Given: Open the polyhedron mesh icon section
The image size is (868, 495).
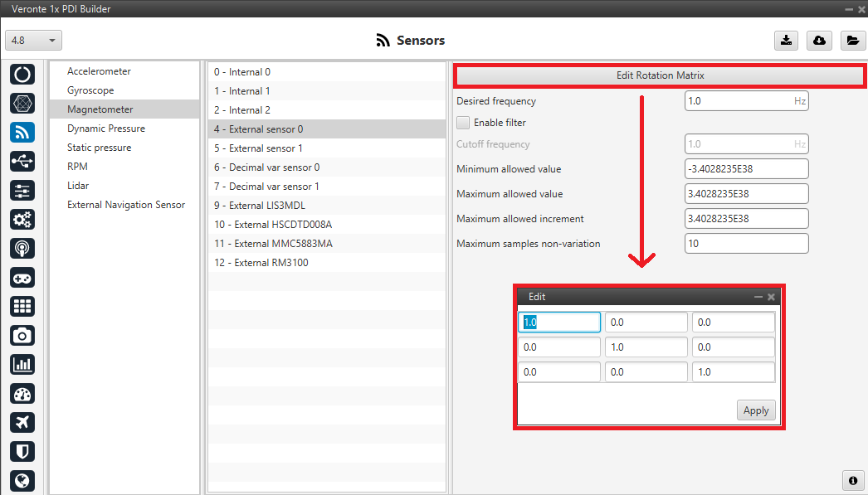Looking at the screenshot, I should click(22, 104).
